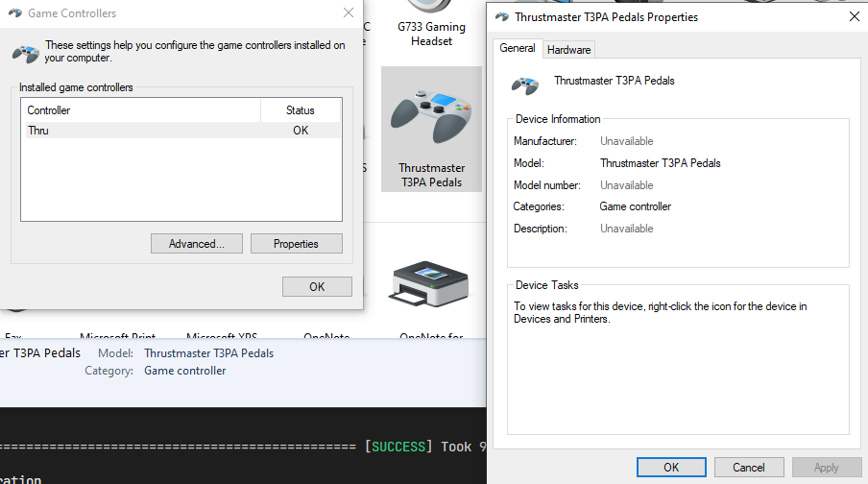This screenshot has height=484, width=868.
Task: Open Advanced controller settings
Action: [197, 244]
